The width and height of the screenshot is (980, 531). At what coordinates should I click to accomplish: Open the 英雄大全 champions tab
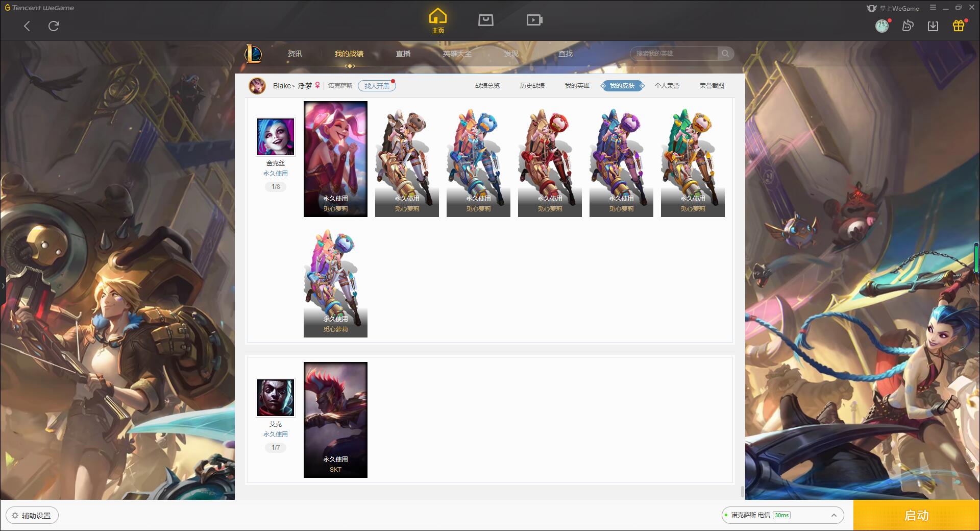[457, 54]
